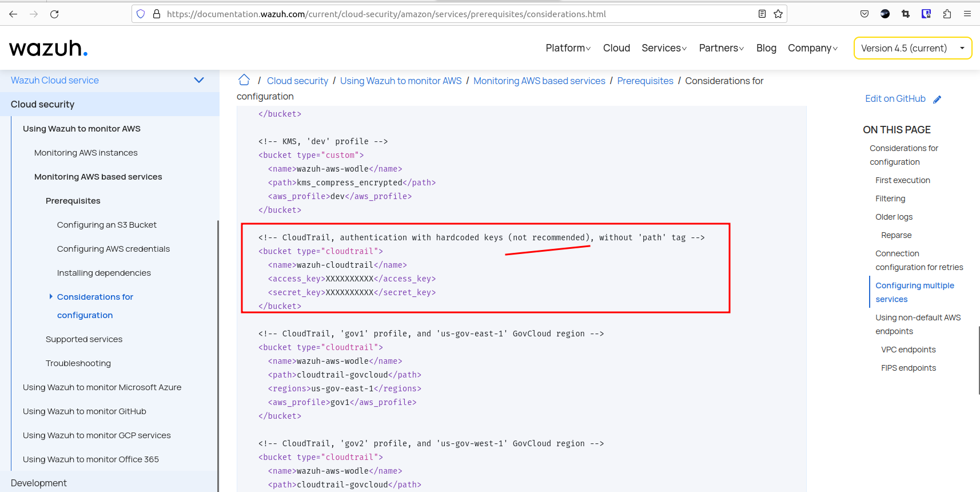Viewport: 980px width, 492px height.
Task: Go back to the previous page
Action: click(x=13, y=14)
